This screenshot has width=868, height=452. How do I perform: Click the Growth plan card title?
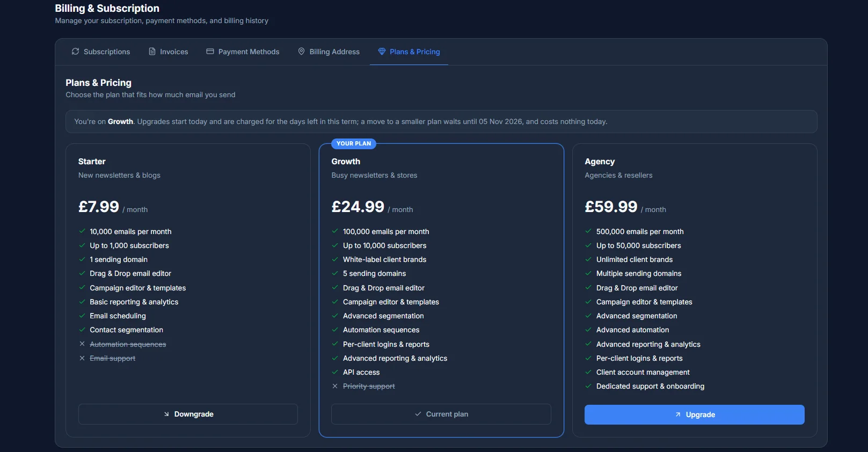pyautogui.click(x=346, y=162)
